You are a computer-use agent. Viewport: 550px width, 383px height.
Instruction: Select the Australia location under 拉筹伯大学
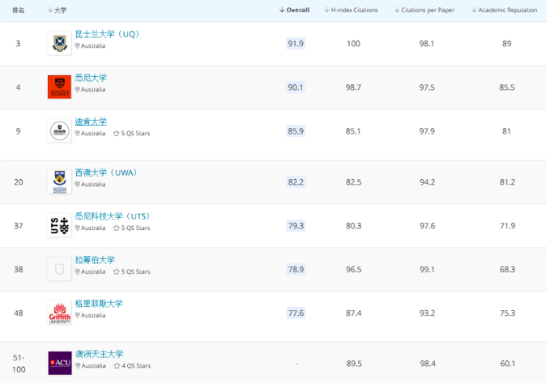90,271
